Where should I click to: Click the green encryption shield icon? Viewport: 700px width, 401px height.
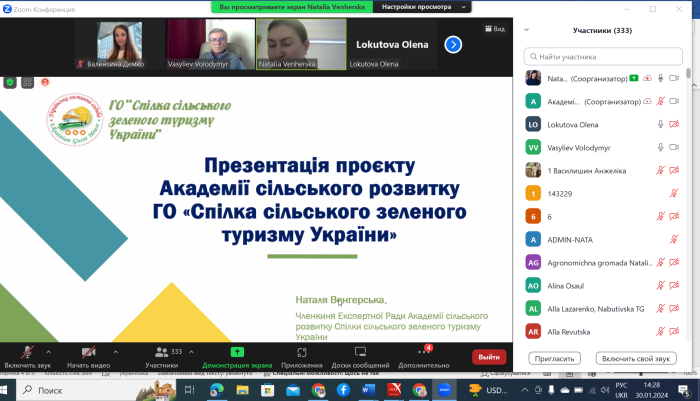pos(10,82)
